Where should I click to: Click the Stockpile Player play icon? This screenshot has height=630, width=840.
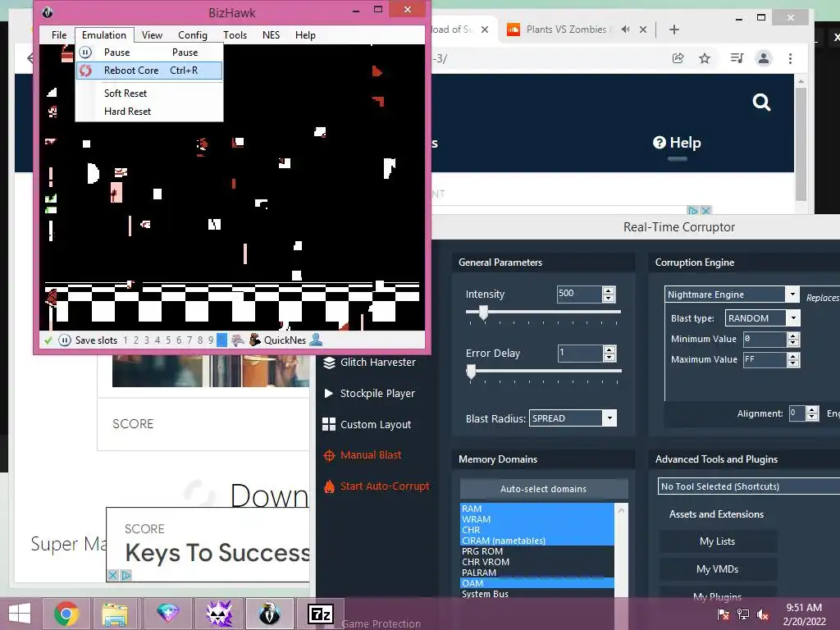coord(328,393)
